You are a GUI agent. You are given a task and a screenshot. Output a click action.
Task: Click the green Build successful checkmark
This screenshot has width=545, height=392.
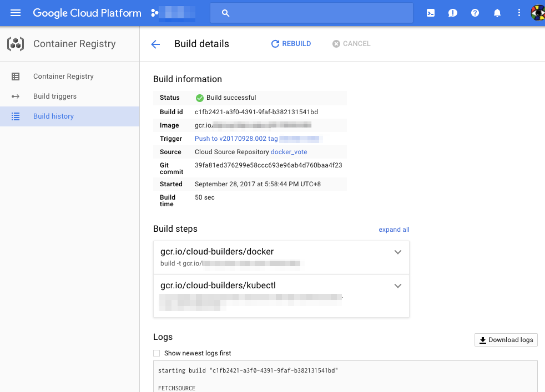point(199,98)
